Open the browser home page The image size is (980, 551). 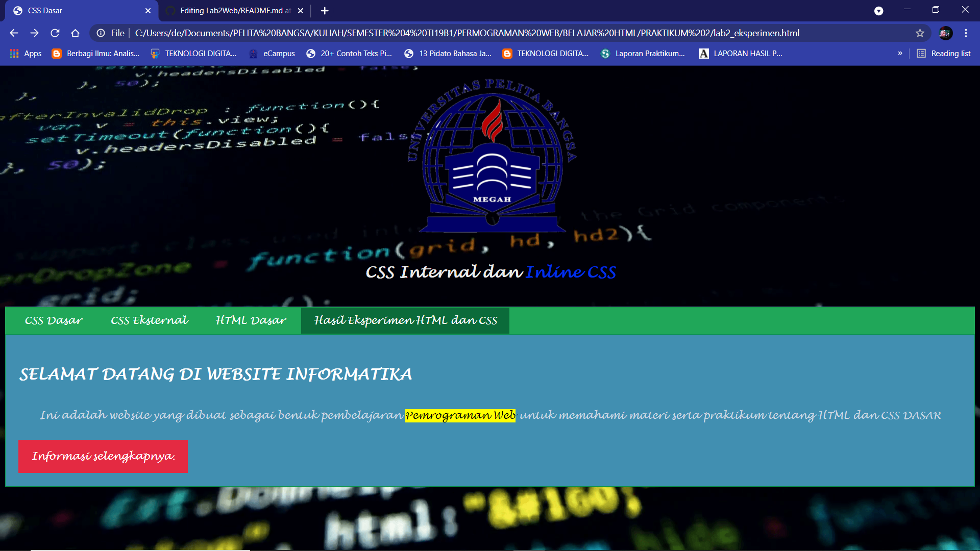click(x=75, y=33)
